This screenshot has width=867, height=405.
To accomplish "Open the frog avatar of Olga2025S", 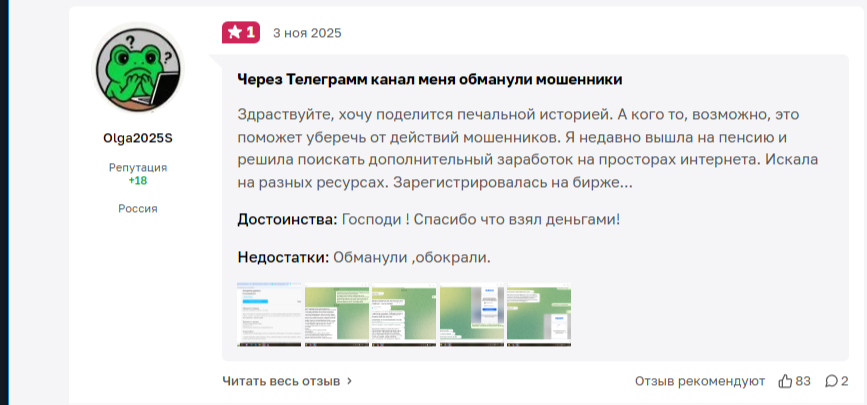I will point(138,69).
